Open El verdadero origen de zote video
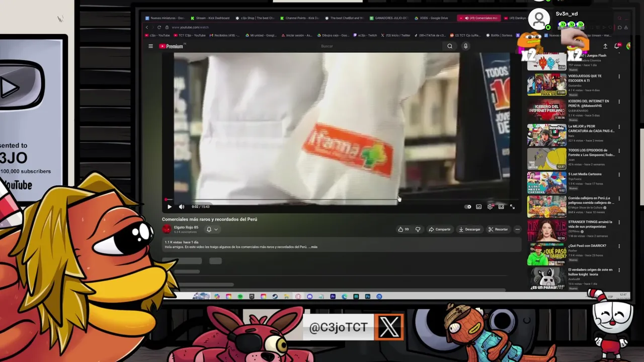The width and height of the screenshot is (644, 362). [546, 278]
